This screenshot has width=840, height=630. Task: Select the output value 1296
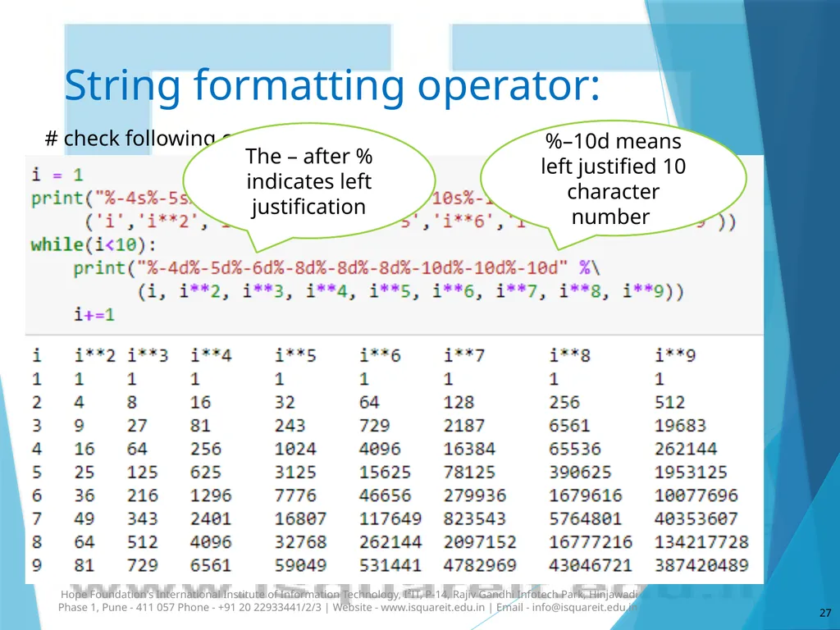coord(211,495)
